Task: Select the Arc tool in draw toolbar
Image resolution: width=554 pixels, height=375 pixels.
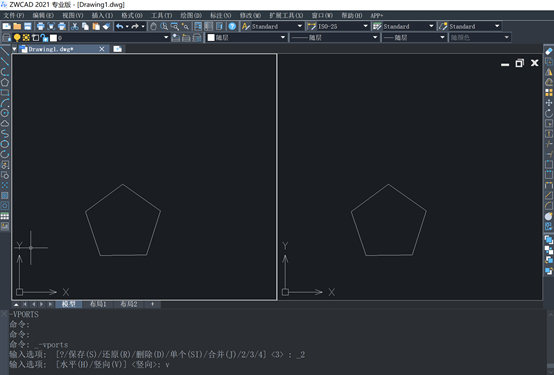Action: 5,102
